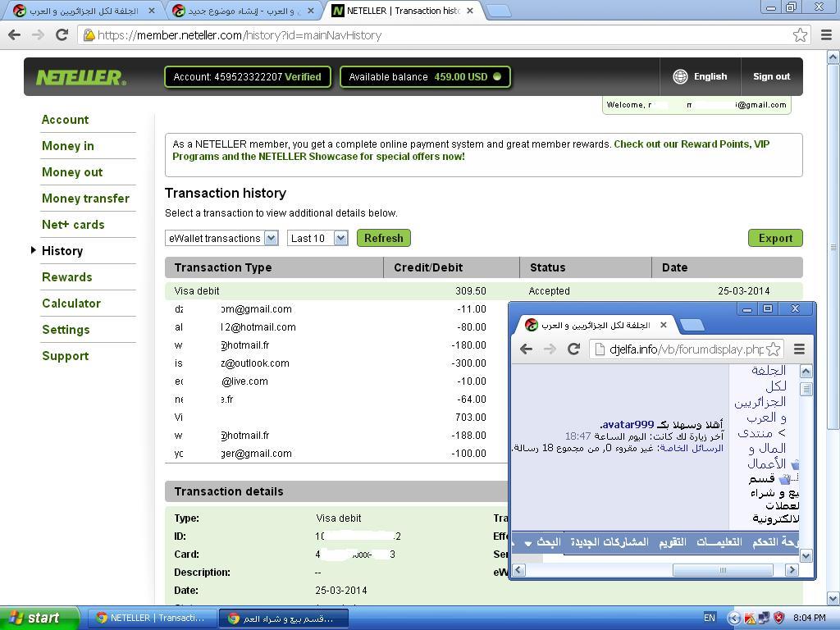Open Money in from sidebar
The image size is (840, 630).
point(68,146)
